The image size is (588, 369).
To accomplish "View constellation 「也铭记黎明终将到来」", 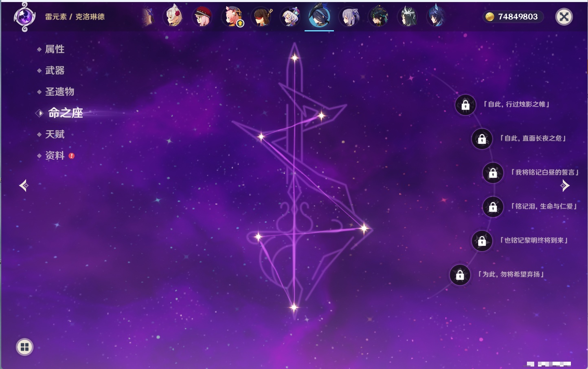I will tap(534, 240).
